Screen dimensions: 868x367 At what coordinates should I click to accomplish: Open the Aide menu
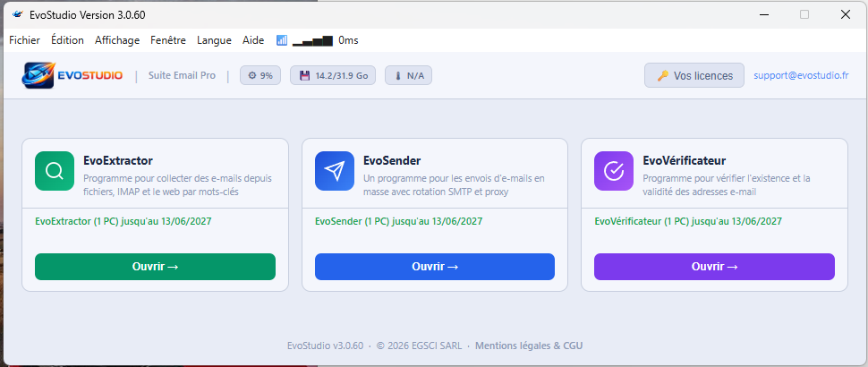(253, 40)
